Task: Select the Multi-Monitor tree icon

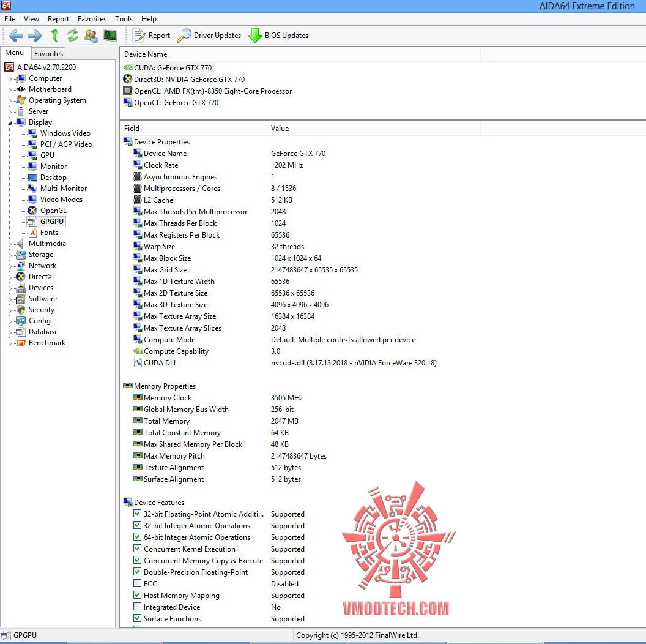Action: pos(32,189)
